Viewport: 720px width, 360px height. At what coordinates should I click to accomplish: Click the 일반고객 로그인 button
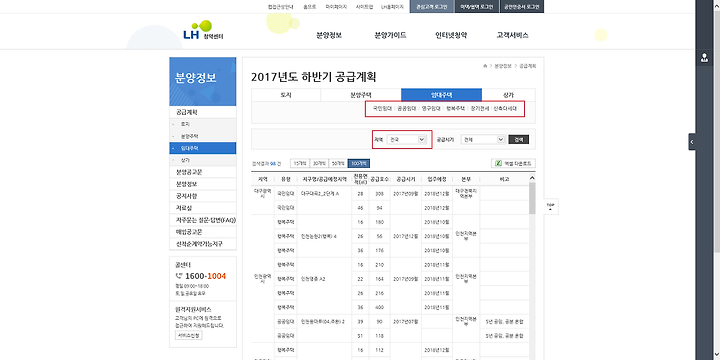tap(431, 7)
